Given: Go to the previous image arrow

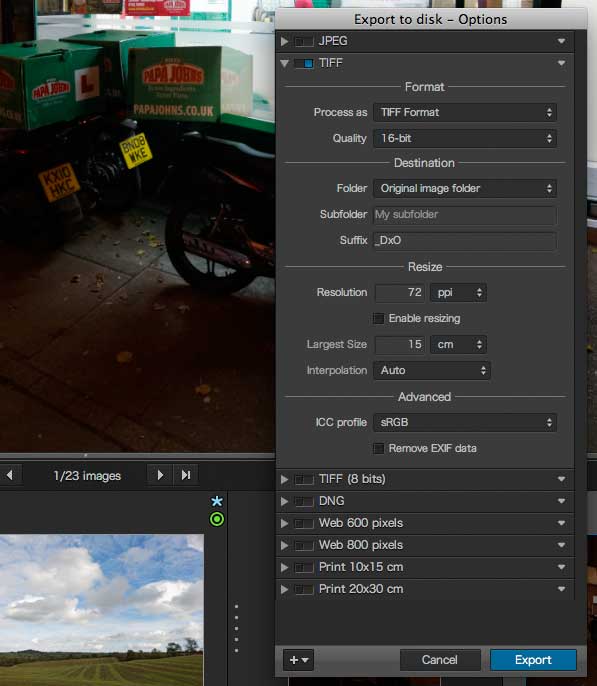Looking at the screenshot, I should pyautogui.click(x=10, y=475).
